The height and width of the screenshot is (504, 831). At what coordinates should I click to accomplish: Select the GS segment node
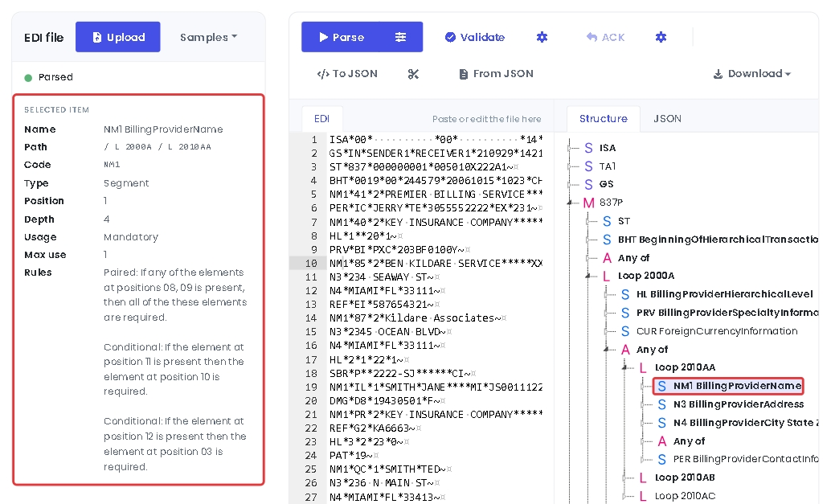pyautogui.click(x=606, y=184)
